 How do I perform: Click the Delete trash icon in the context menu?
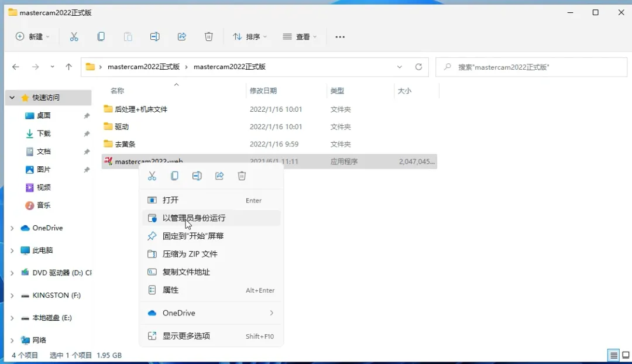click(x=242, y=176)
